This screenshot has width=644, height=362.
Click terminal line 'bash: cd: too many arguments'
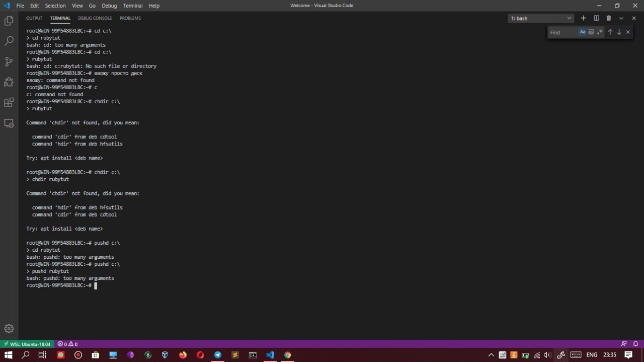coord(66,45)
